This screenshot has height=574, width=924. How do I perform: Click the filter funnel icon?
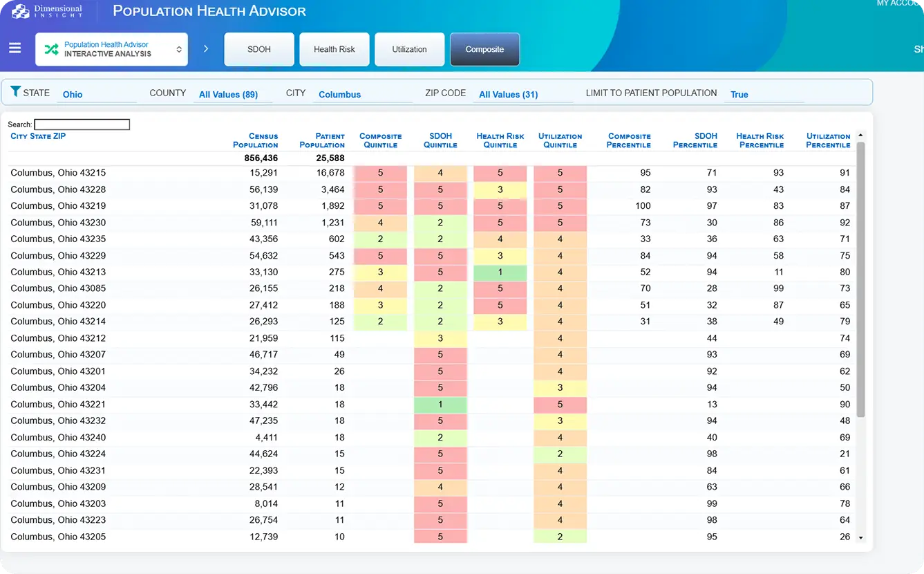point(15,92)
